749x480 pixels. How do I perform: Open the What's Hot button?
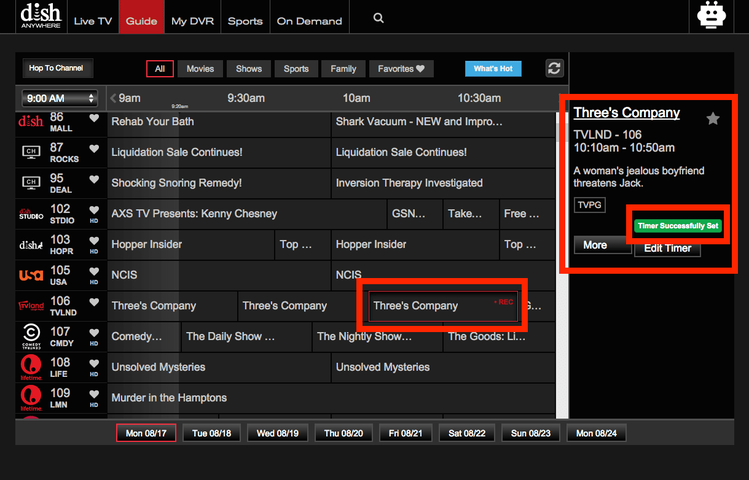tap(493, 69)
